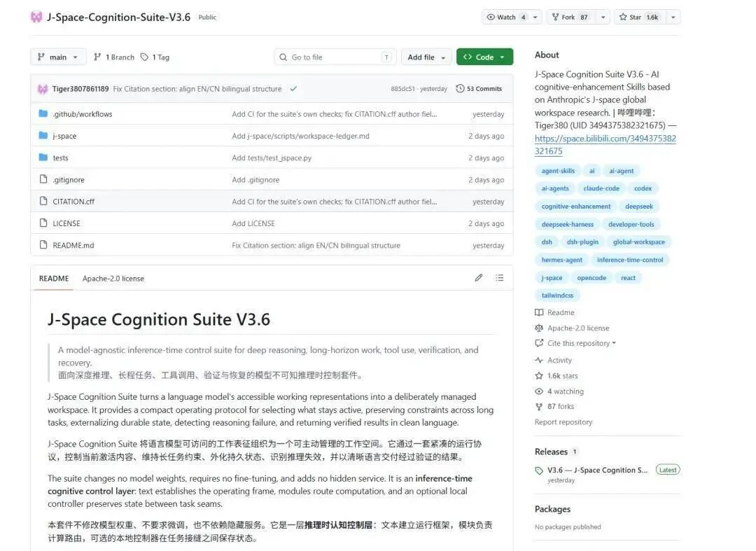Open the Add file dropdown
The width and height of the screenshot is (756, 551).
(x=426, y=57)
